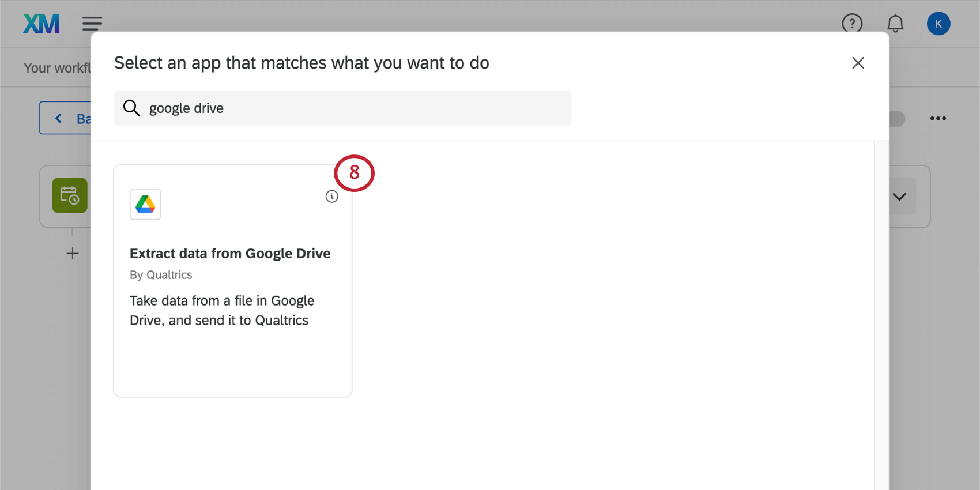Click the Take data from a file description
The width and height of the screenshot is (980, 490).
[222, 310]
